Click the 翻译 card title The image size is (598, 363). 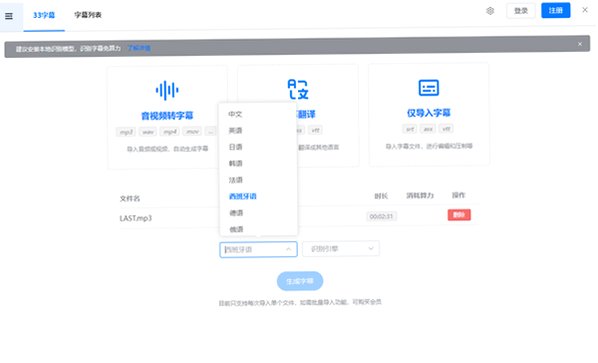[306, 114]
